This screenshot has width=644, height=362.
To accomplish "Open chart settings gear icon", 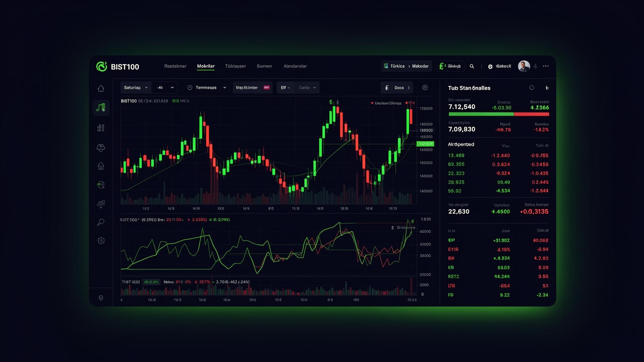I will pyautogui.click(x=425, y=87).
